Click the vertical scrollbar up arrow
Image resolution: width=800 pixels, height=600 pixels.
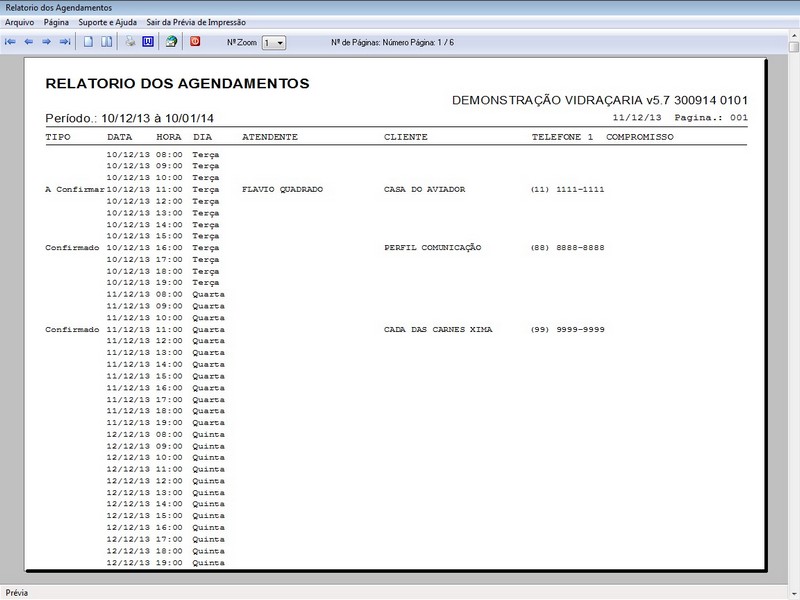[793, 45]
